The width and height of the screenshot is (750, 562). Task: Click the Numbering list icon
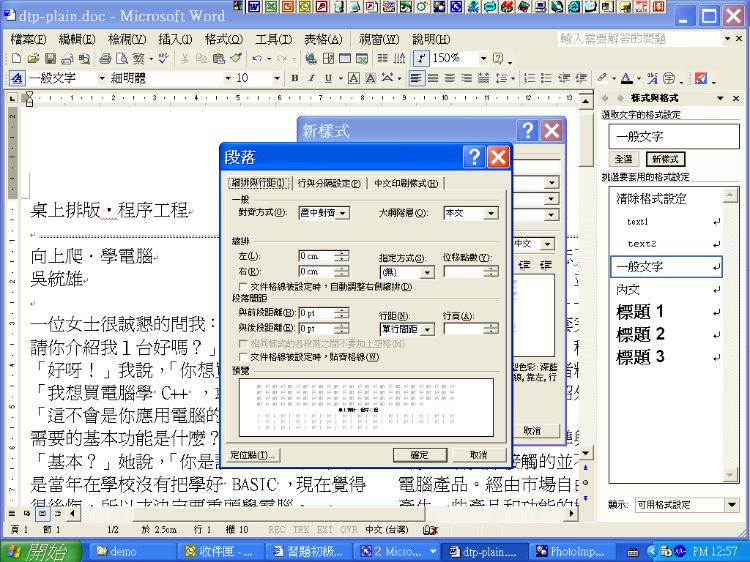(x=529, y=78)
